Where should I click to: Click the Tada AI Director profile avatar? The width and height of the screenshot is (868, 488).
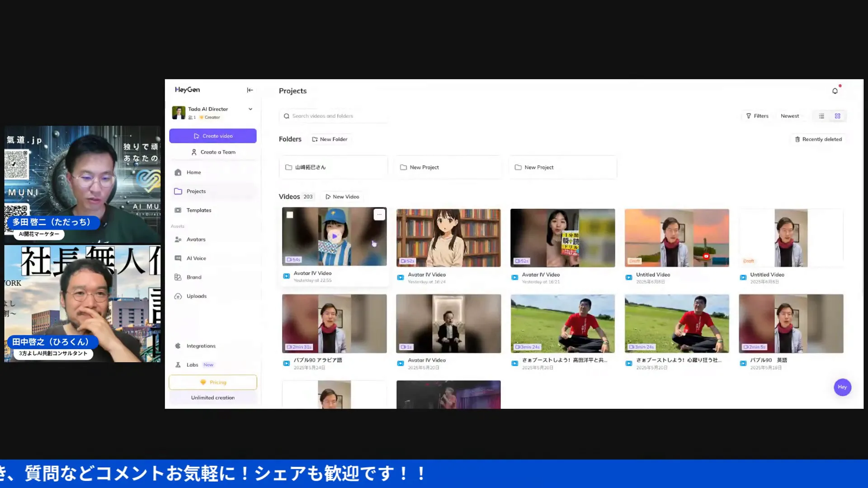[179, 113]
